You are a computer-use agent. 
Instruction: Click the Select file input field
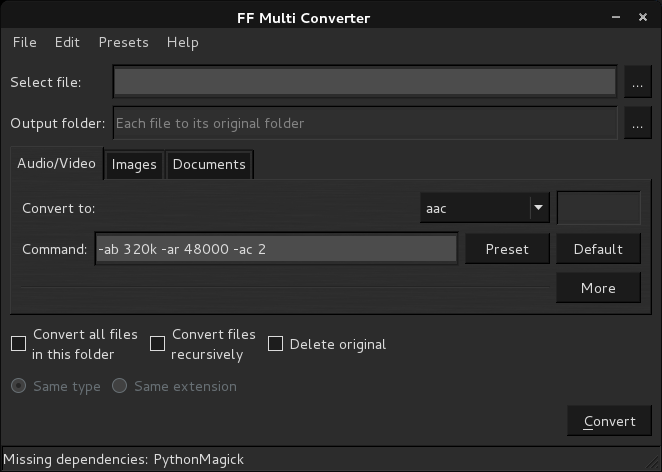tap(365, 82)
